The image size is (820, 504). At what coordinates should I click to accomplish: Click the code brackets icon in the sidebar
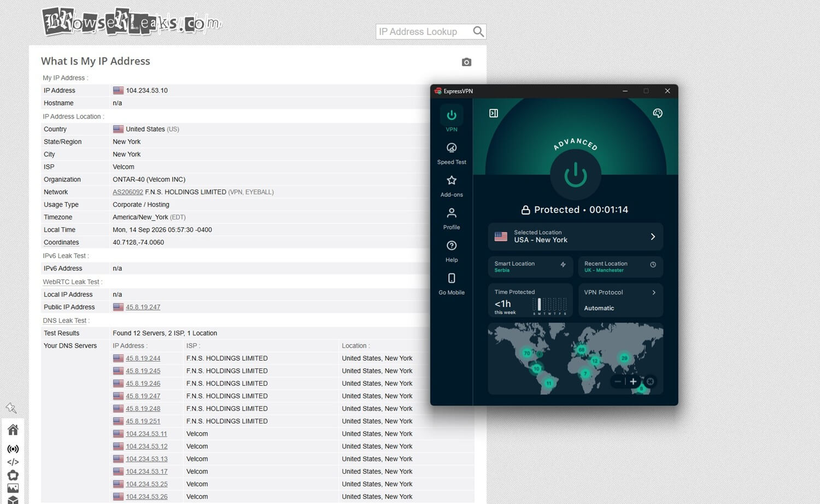coord(13,462)
